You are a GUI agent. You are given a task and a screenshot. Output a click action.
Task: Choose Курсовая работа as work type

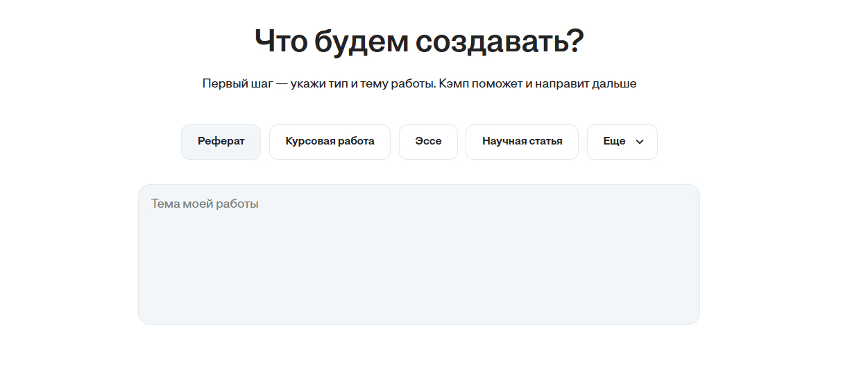coord(330,142)
